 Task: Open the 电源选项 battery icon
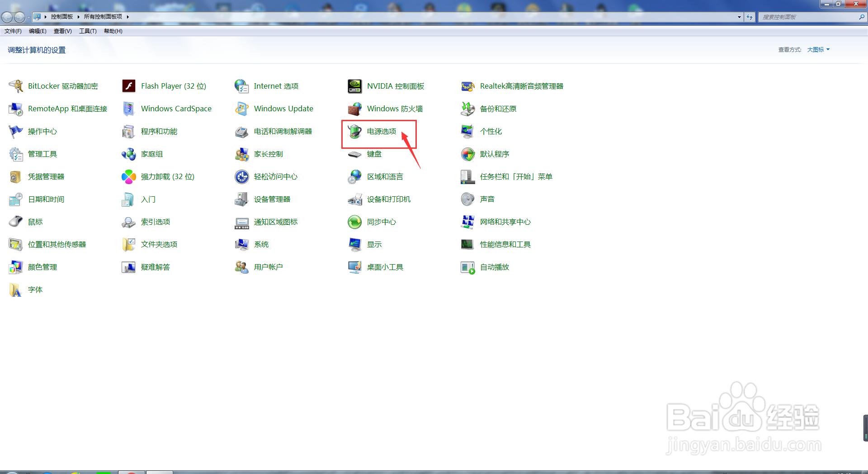click(355, 131)
